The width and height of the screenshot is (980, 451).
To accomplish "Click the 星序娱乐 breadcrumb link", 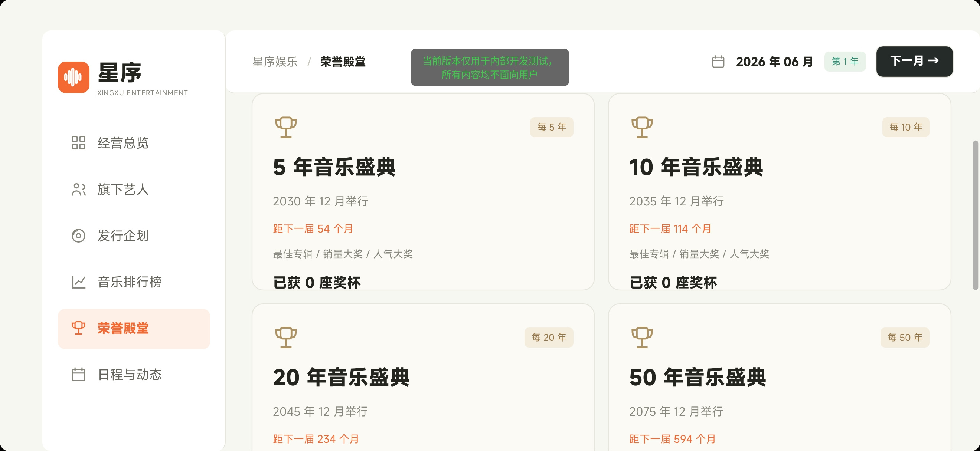I will (x=275, y=62).
